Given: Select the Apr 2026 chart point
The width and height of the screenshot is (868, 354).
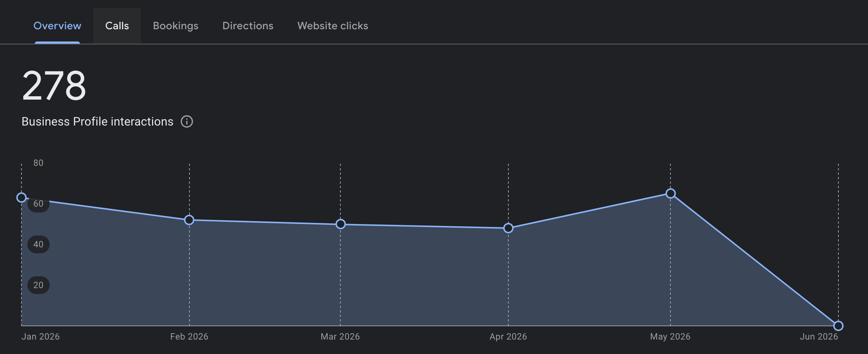Looking at the screenshot, I should tap(508, 228).
